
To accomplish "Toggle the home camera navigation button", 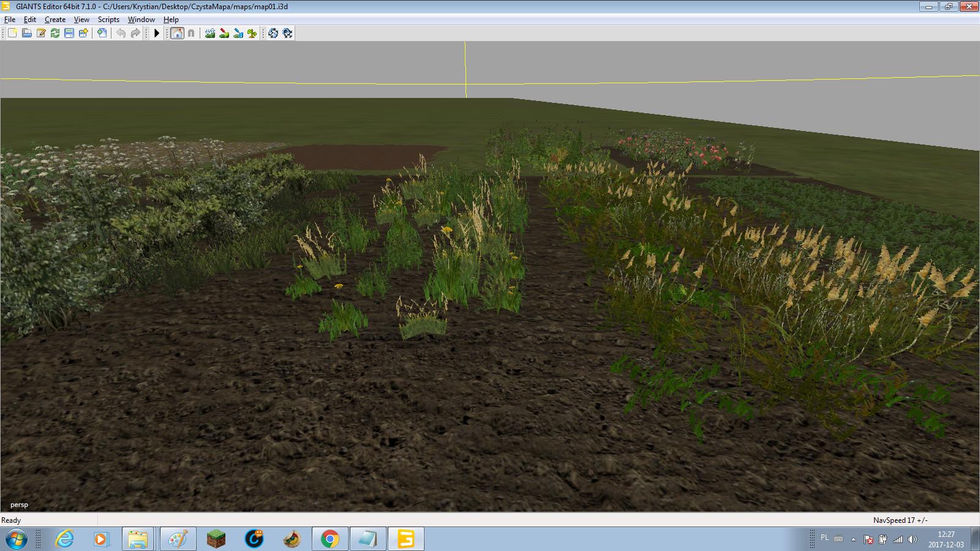I will tap(177, 33).
